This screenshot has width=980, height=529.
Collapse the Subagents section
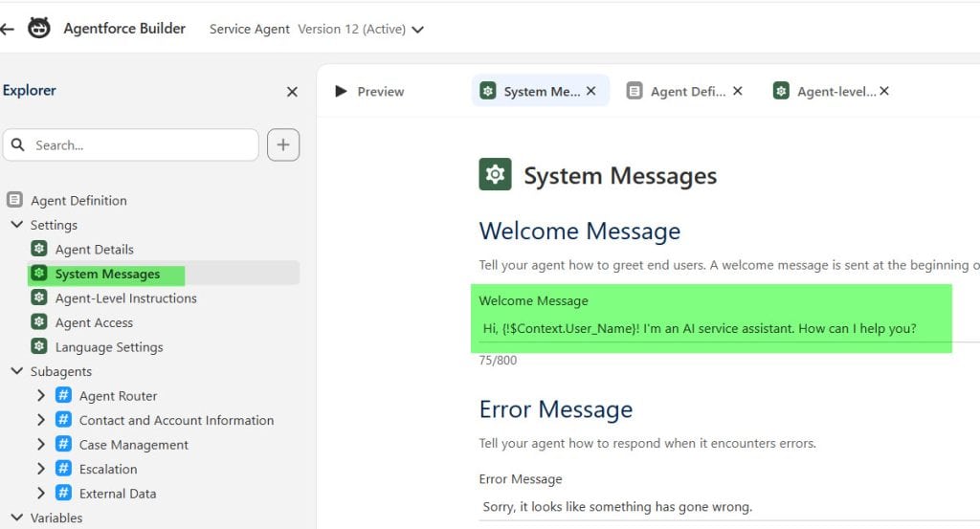coord(17,371)
